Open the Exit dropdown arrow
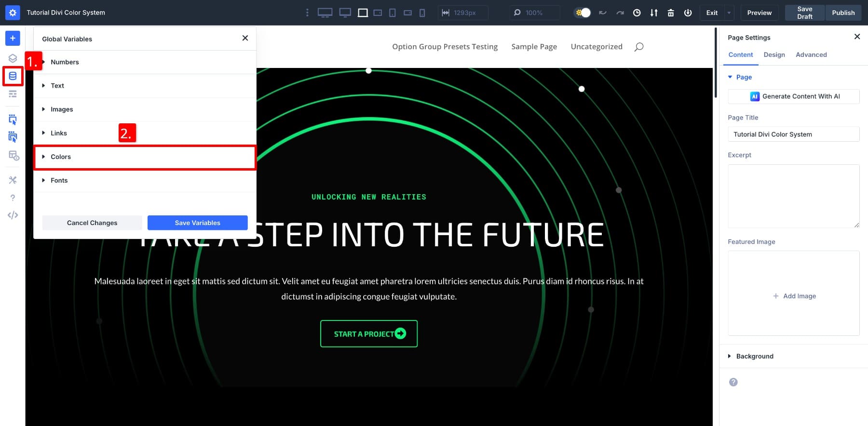This screenshot has height=426, width=868. coord(729,13)
